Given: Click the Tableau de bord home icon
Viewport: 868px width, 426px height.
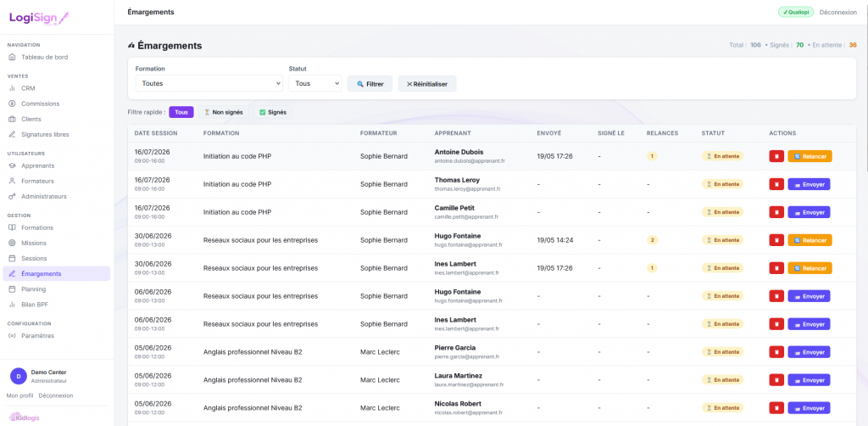Looking at the screenshot, I should click(12, 57).
